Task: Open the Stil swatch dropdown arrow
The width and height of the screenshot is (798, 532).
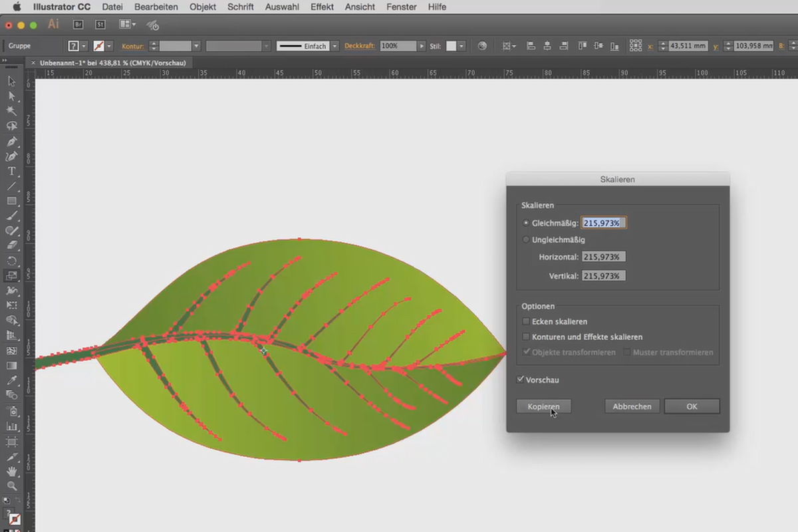Action: pyautogui.click(x=461, y=46)
